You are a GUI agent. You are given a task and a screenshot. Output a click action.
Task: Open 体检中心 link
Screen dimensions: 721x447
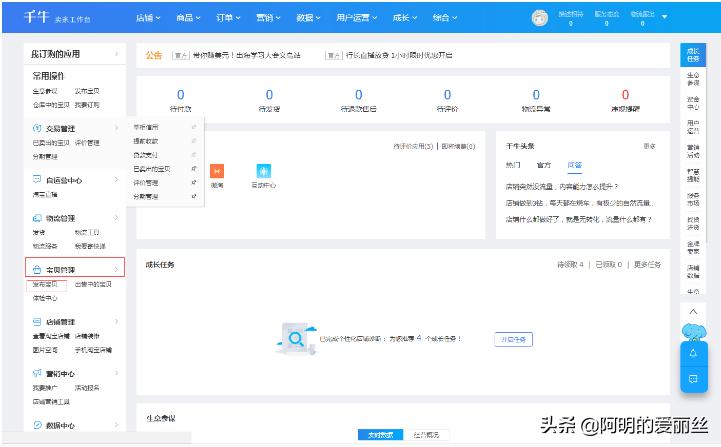45,298
